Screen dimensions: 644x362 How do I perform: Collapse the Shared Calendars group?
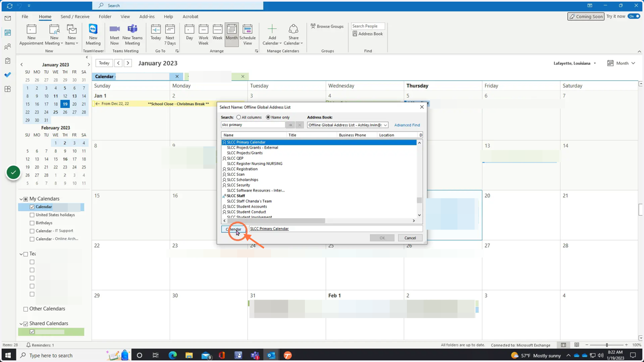tap(21, 324)
